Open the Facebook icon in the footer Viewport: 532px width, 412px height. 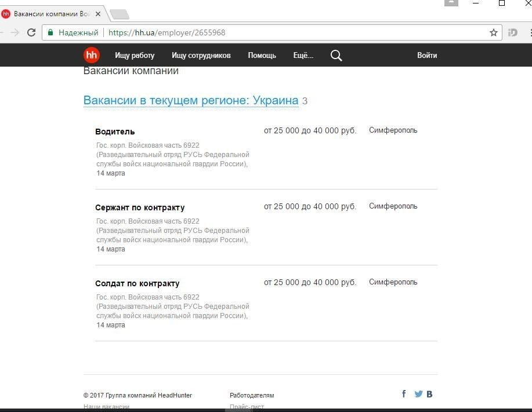pos(404,394)
